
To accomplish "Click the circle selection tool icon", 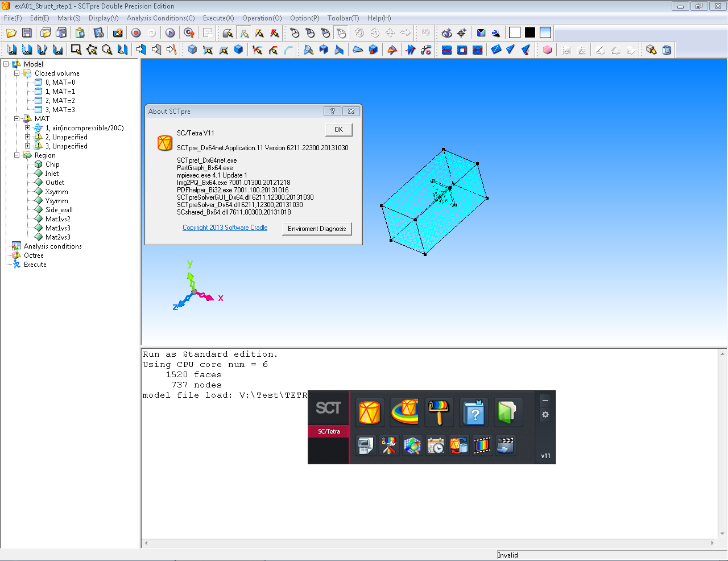I will (107, 49).
